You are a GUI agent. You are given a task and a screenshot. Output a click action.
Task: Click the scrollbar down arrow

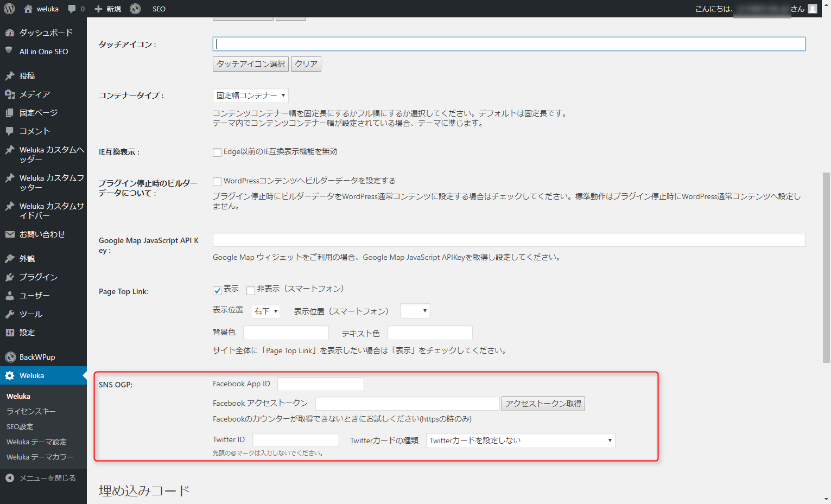pos(826,499)
